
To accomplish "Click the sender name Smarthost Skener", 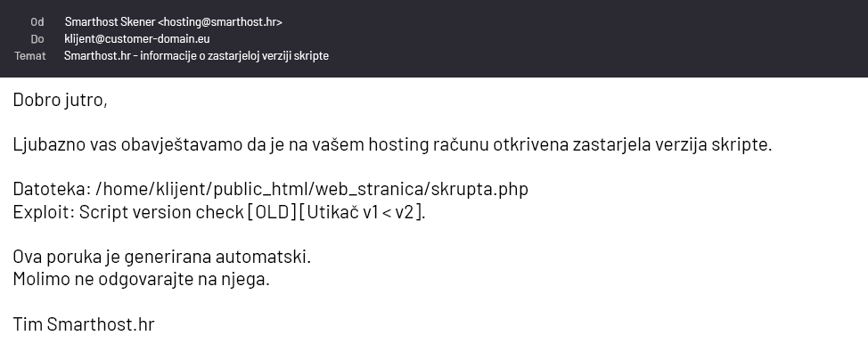I will click(110, 22).
